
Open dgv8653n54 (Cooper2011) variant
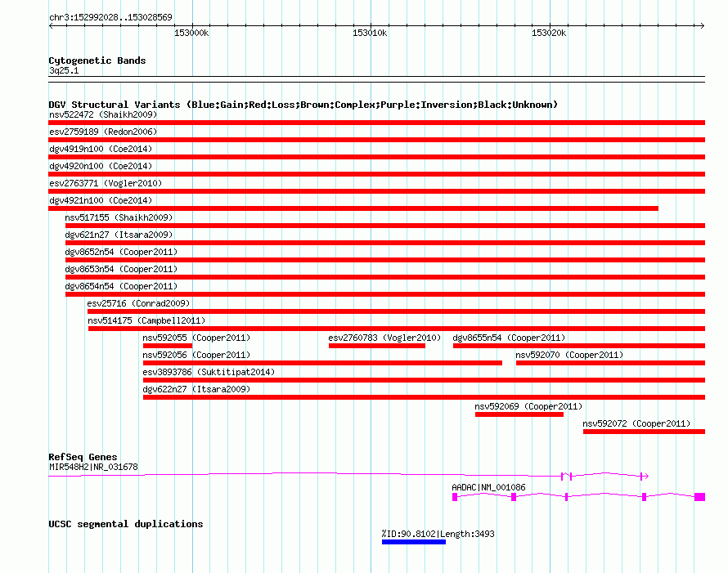pos(121,269)
